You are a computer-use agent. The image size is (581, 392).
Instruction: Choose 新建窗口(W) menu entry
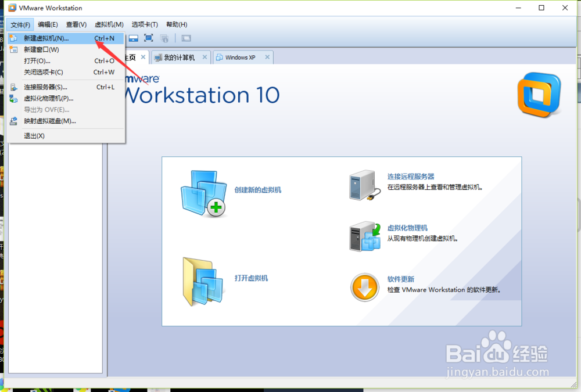coord(66,49)
